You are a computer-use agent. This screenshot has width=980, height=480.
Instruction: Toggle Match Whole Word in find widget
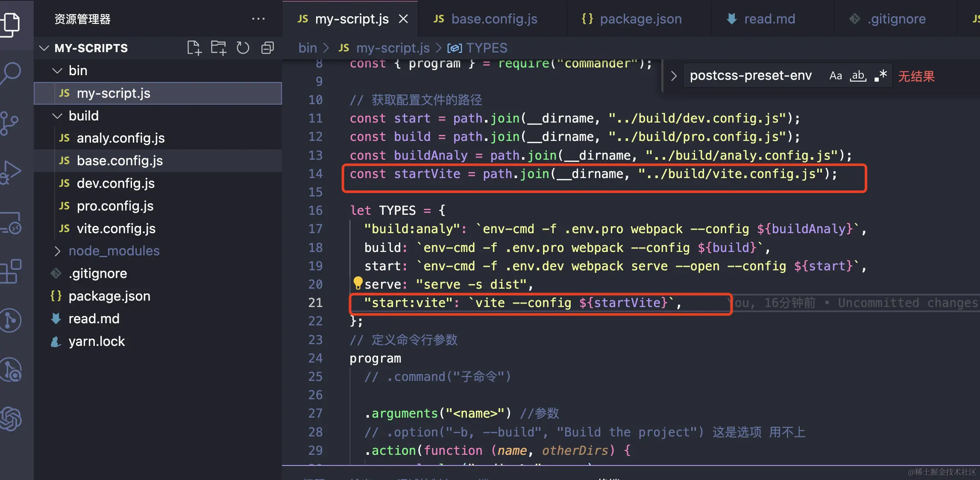point(858,76)
